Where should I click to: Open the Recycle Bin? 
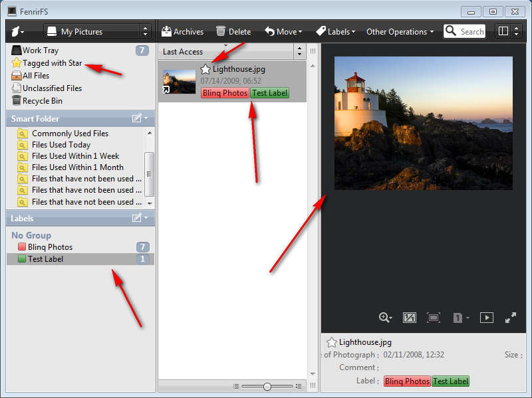(42, 101)
